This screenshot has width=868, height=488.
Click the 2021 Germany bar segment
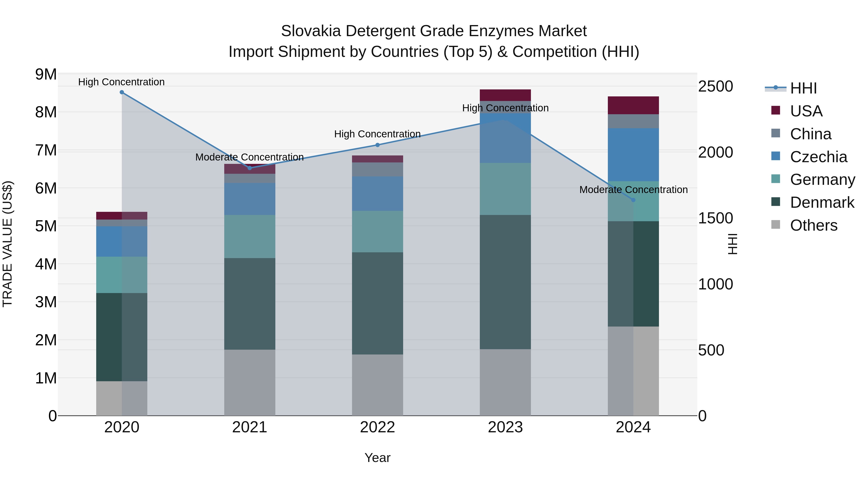[x=250, y=237]
